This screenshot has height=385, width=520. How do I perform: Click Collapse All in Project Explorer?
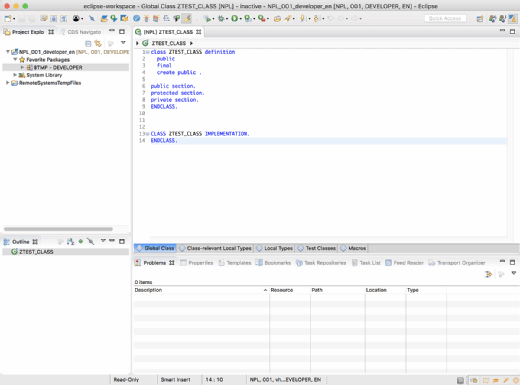point(88,43)
